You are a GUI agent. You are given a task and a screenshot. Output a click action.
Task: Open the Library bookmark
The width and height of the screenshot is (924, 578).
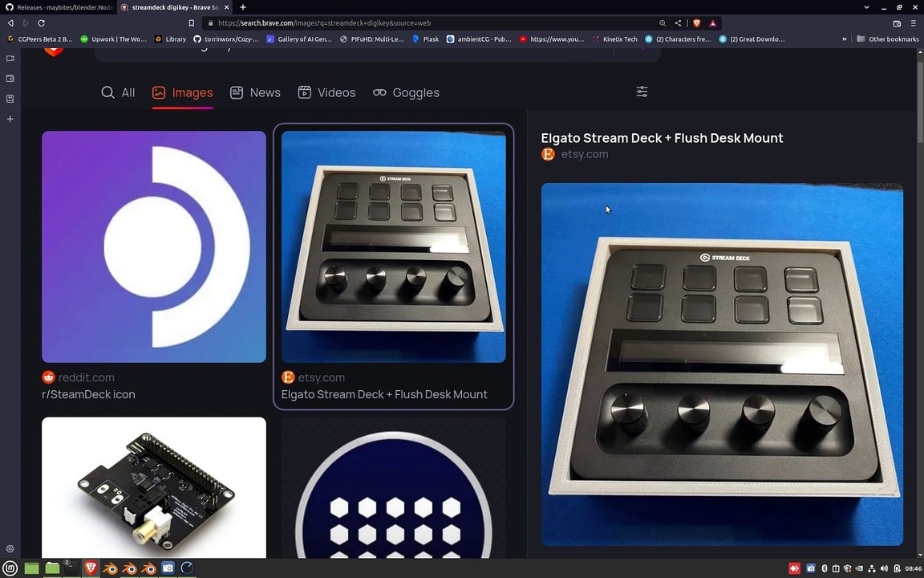[170, 39]
